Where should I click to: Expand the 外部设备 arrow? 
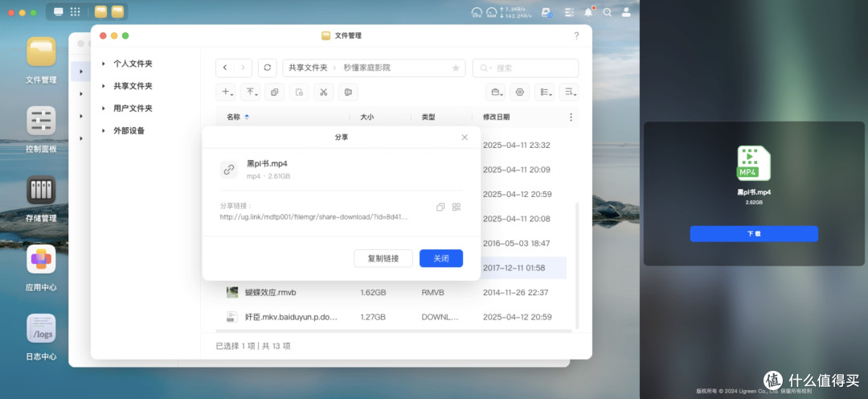pyautogui.click(x=104, y=131)
